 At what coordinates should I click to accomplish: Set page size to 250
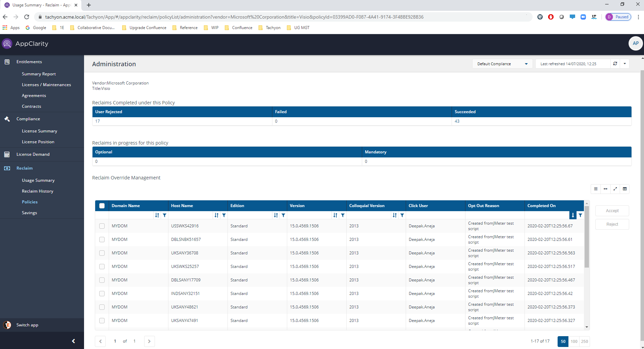click(585, 341)
